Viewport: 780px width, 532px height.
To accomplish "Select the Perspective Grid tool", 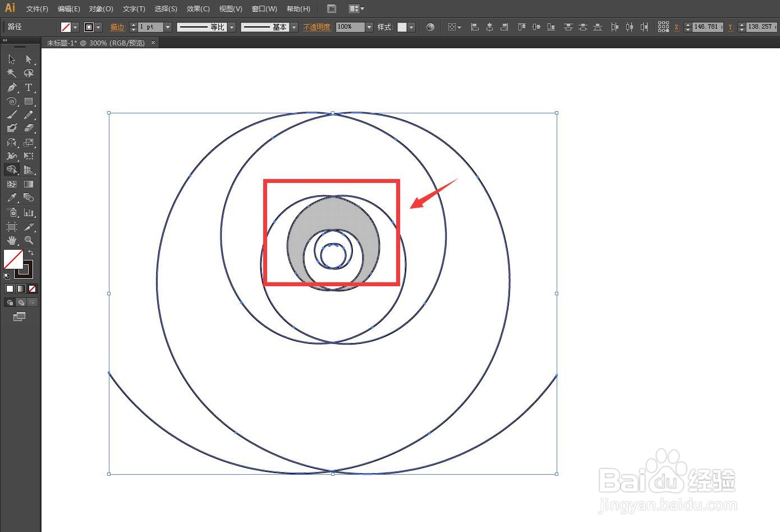I will pos(29,169).
